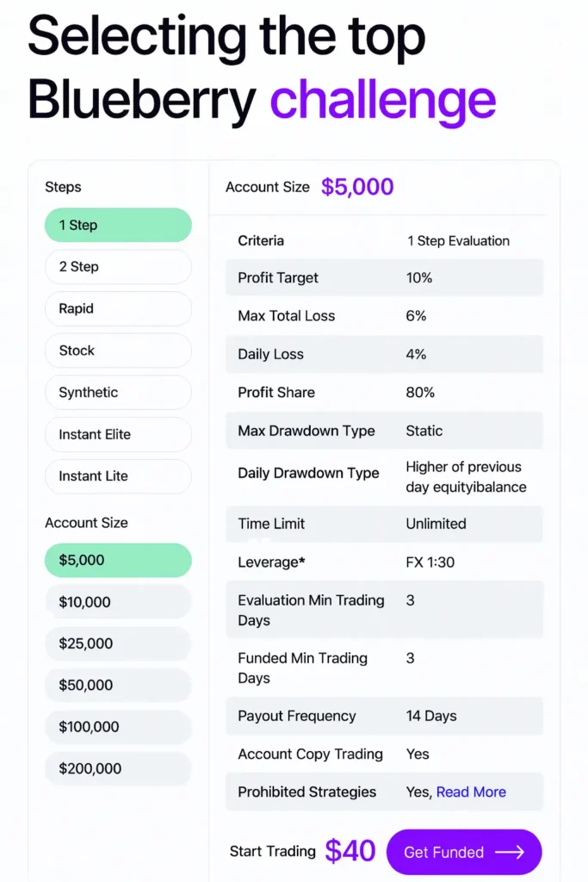Select the 1 Step challenge option

pyautogui.click(x=118, y=225)
